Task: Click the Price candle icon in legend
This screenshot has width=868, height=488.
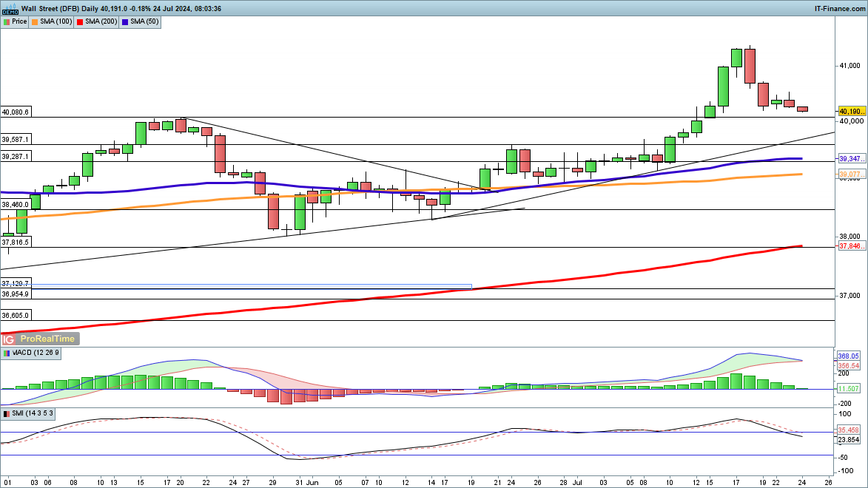Action: click(x=7, y=22)
